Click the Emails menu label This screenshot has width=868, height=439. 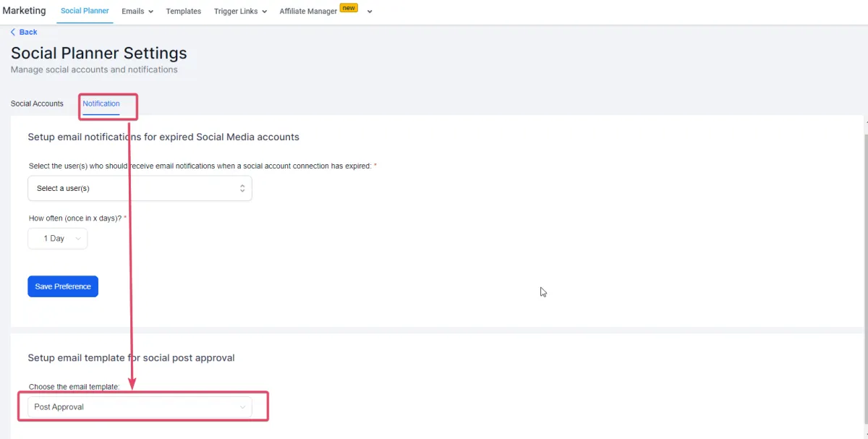click(x=132, y=12)
